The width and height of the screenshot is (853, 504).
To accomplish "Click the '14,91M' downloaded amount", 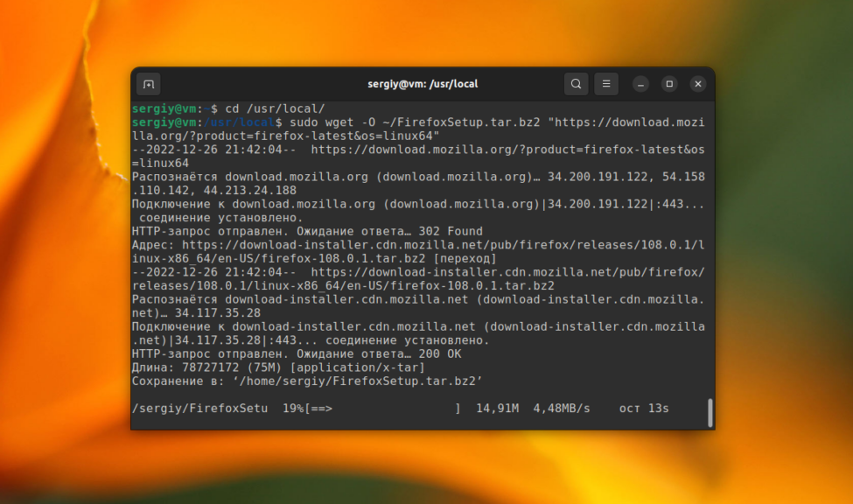I will click(497, 409).
